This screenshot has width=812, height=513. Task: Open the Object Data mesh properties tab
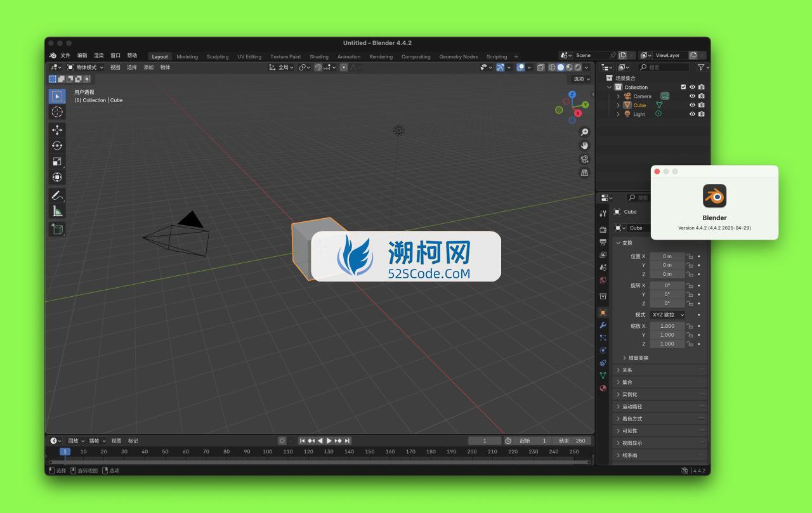click(x=603, y=375)
